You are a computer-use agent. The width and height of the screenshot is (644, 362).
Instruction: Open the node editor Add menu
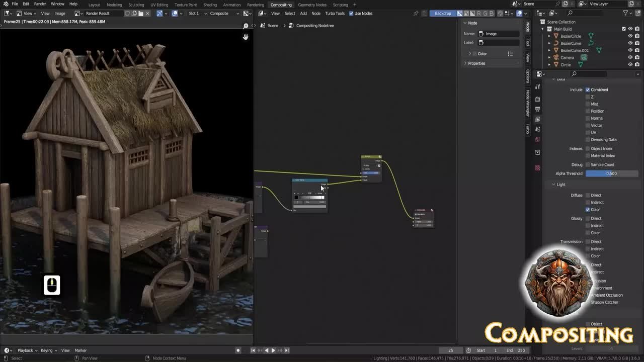tap(303, 14)
